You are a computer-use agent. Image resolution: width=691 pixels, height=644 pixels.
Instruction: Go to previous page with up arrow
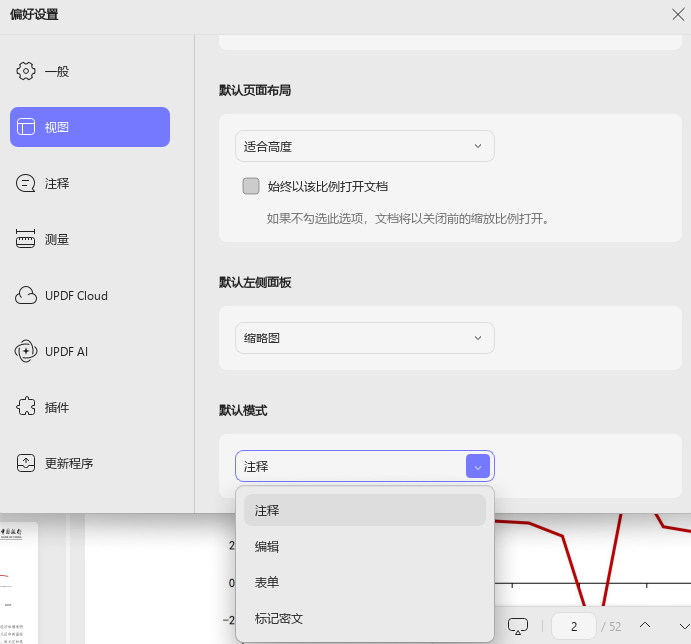(645, 625)
